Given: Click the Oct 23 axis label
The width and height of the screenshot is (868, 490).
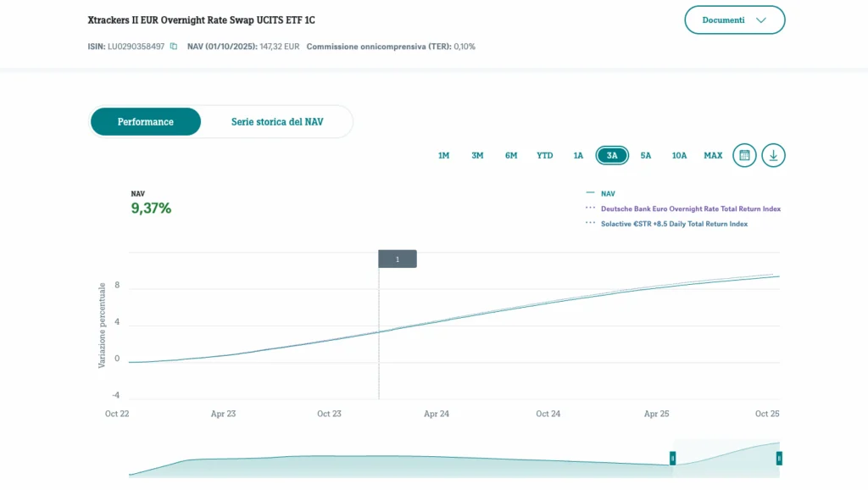Looking at the screenshot, I should coord(329,414).
